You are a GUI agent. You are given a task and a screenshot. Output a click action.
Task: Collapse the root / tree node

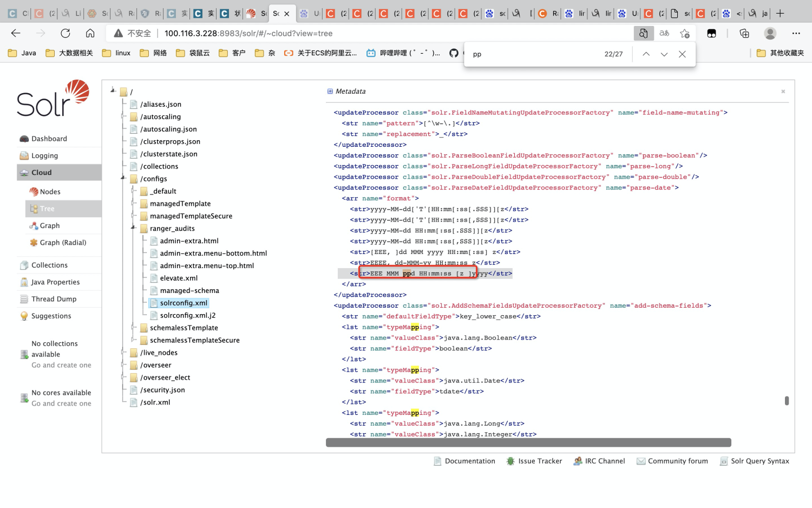(x=113, y=90)
